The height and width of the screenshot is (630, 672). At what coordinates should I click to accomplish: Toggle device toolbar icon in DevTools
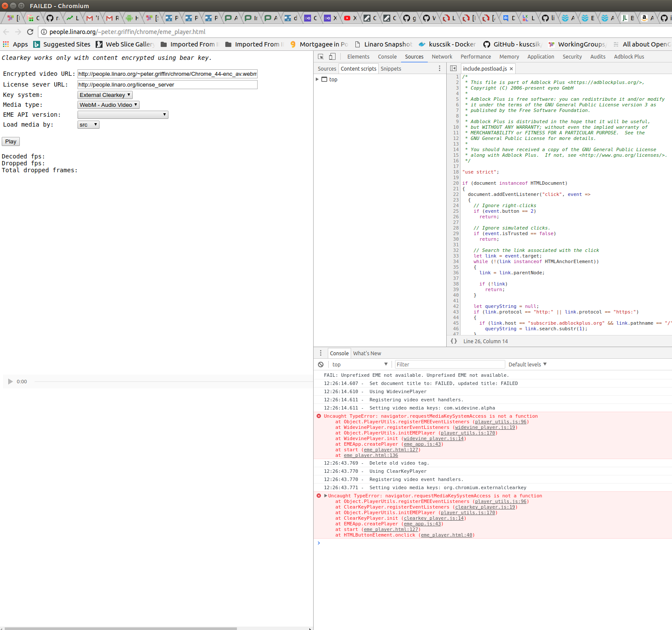[332, 56]
